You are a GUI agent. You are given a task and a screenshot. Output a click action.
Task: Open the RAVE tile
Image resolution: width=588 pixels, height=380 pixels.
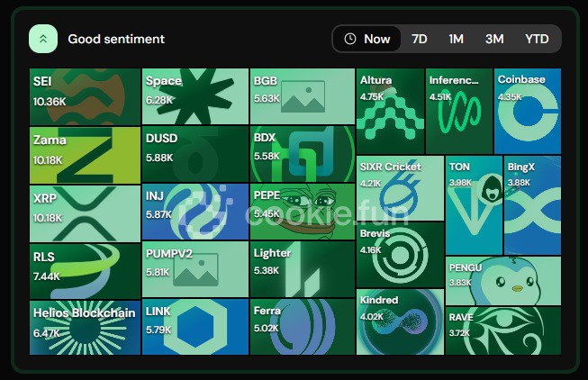point(503,330)
